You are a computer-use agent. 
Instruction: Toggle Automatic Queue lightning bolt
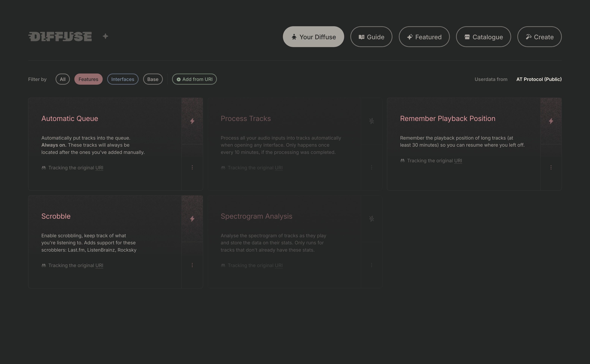click(x=192, y=121)
